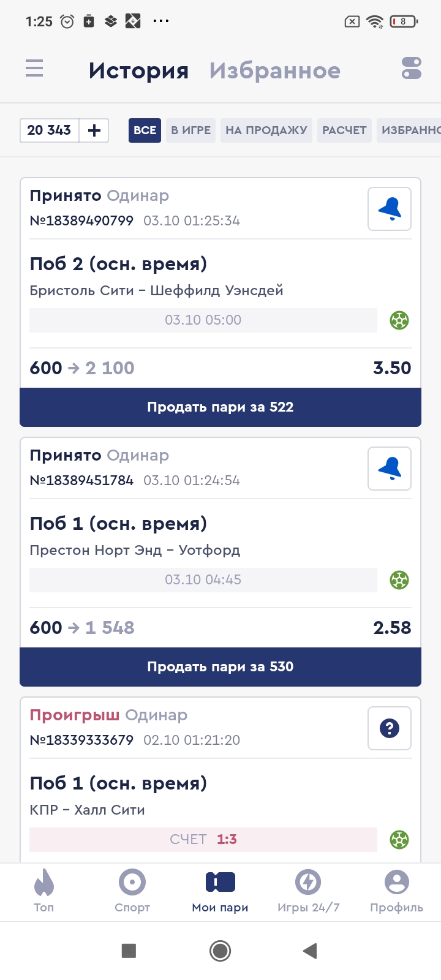Go to the Спорт section
This screenshot has width=441, height=980.
(x=132, y=891)
